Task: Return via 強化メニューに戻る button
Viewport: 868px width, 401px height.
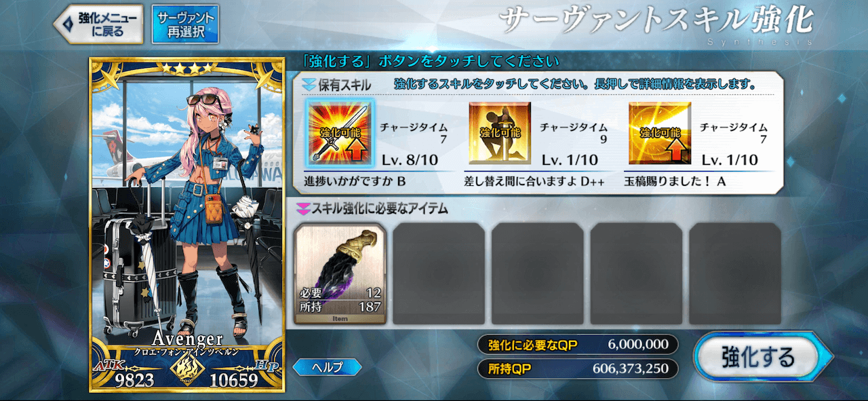Action: (x=98, y=24)
